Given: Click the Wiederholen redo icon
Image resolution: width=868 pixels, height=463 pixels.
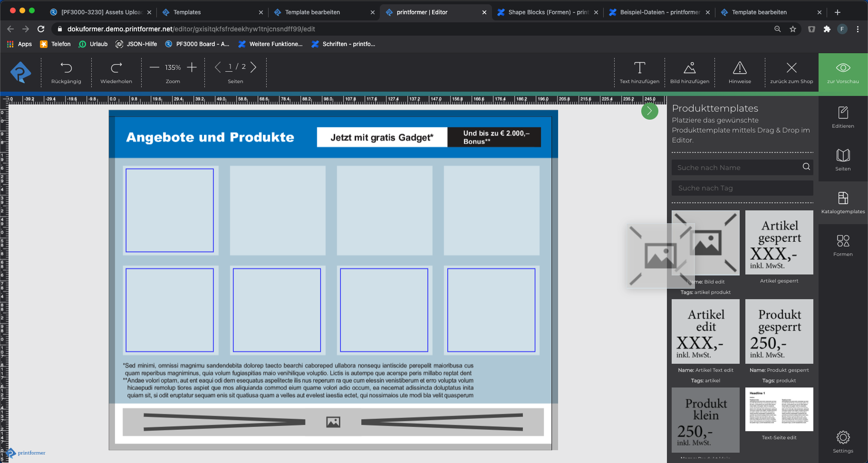Looking at the screenshot, I should click(116, 68).
